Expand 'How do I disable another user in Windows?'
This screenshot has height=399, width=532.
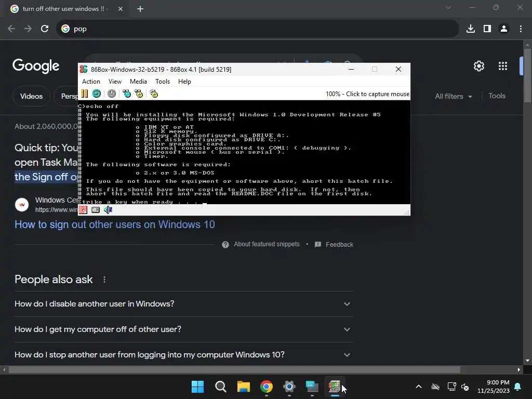click(184, 304)
